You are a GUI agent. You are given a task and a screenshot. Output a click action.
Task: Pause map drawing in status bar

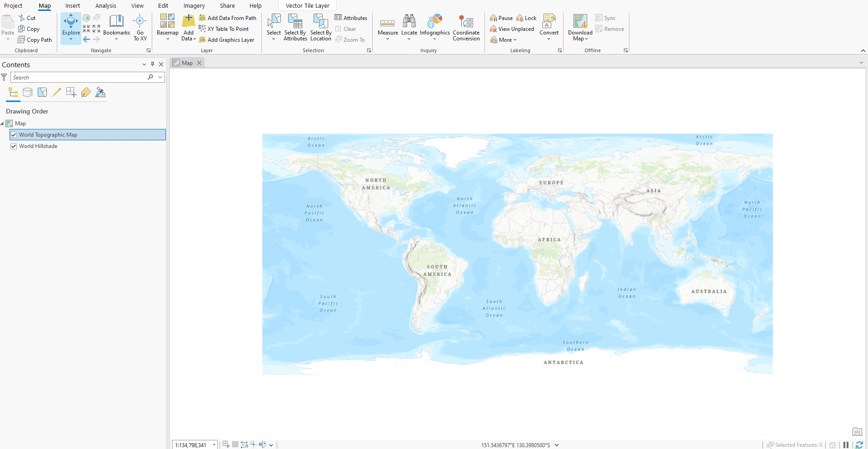point(846,445)
